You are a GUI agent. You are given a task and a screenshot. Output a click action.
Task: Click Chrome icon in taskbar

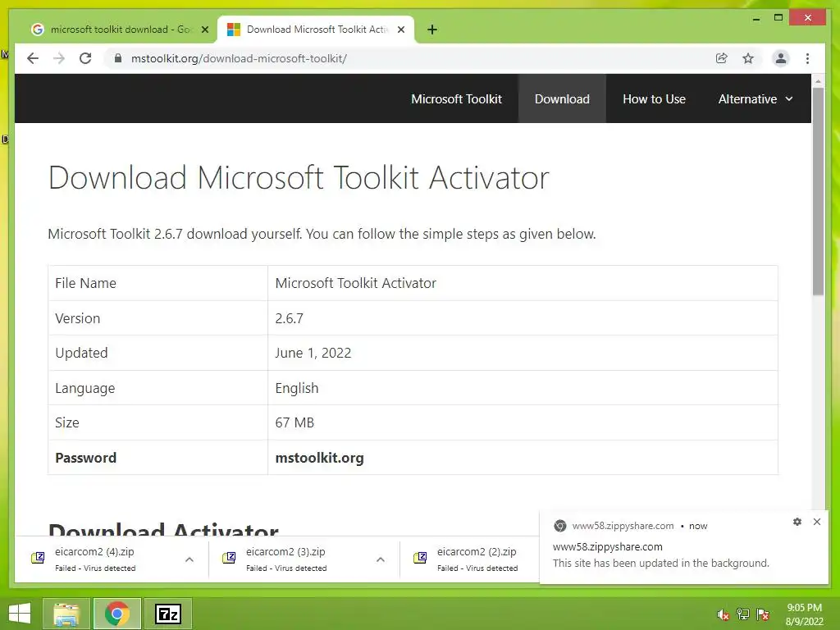click(x=117, y=614)
